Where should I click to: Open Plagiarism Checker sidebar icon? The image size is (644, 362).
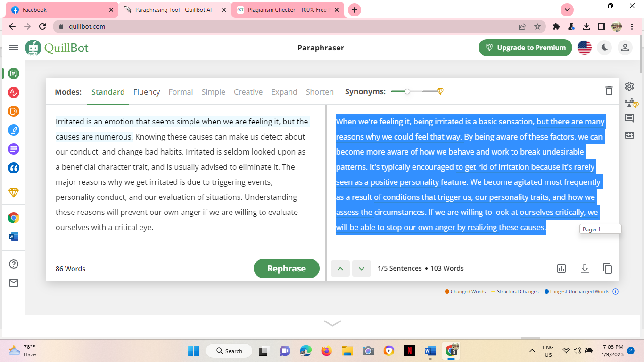point(14,111)
